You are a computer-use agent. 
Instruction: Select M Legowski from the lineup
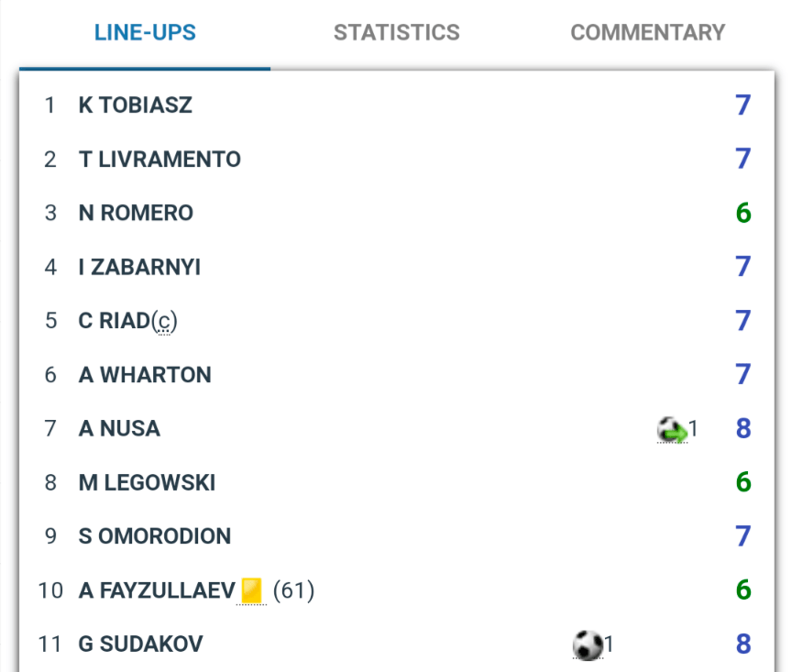point(147,483)
